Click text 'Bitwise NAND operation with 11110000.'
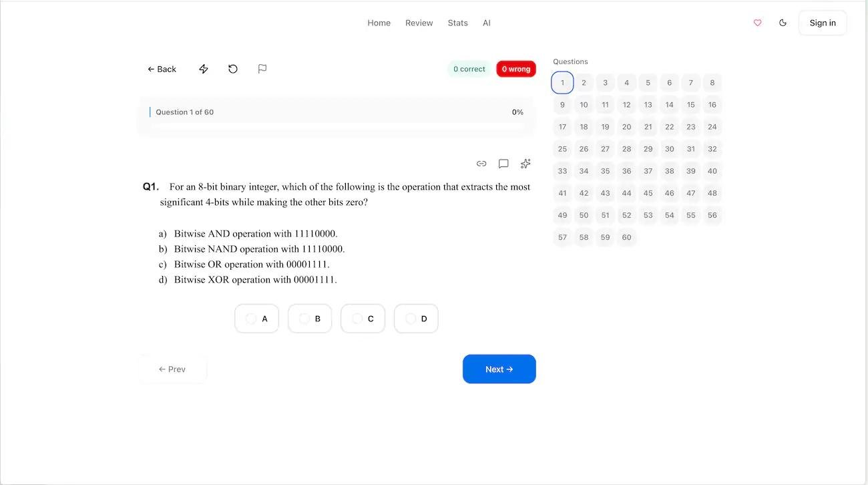The image size is (868, 485). tap(260, 249)
